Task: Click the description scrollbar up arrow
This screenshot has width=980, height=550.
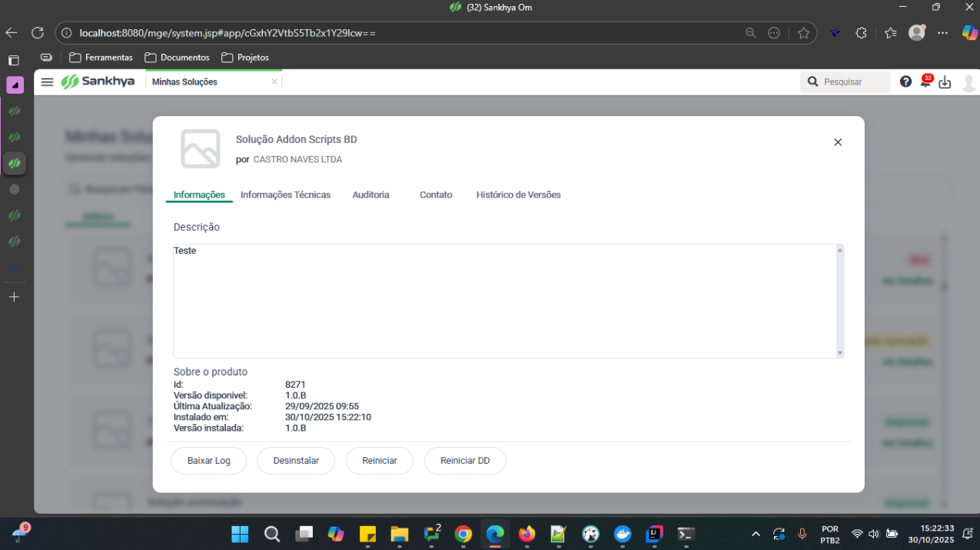Action: point(840,250)
